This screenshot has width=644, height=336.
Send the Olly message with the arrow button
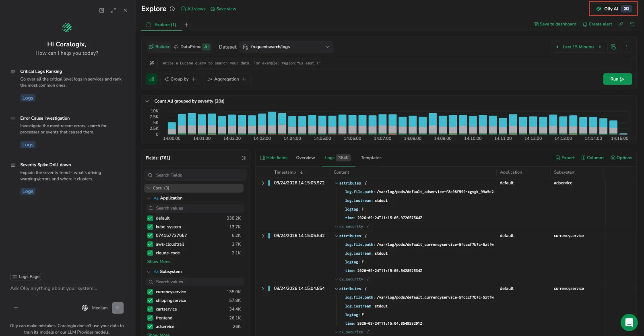[x=118, y=308]
